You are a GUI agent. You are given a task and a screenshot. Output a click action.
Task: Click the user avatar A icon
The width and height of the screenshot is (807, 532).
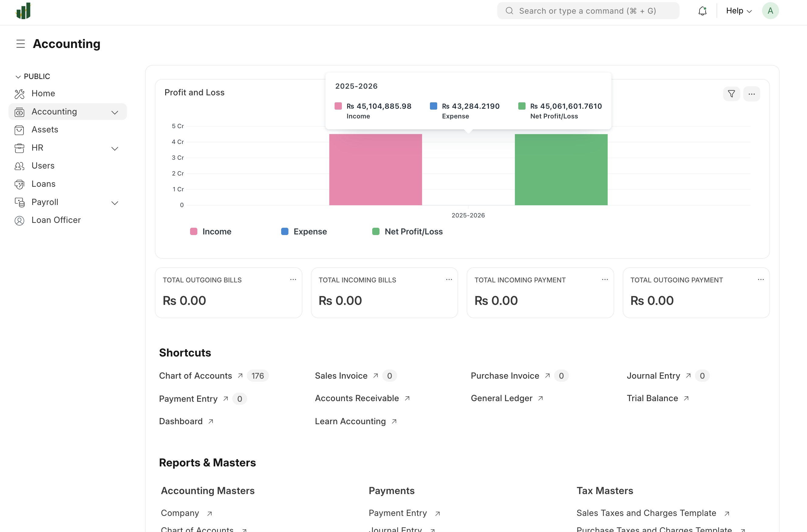[x=770, y=11]
